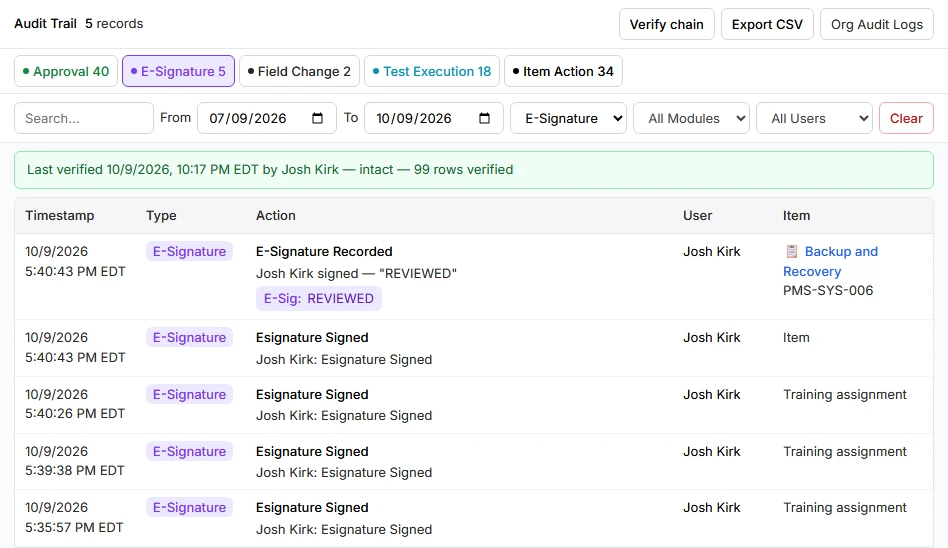
Task: Select the Field Change 2 filter chip
Action: (299, 71)
